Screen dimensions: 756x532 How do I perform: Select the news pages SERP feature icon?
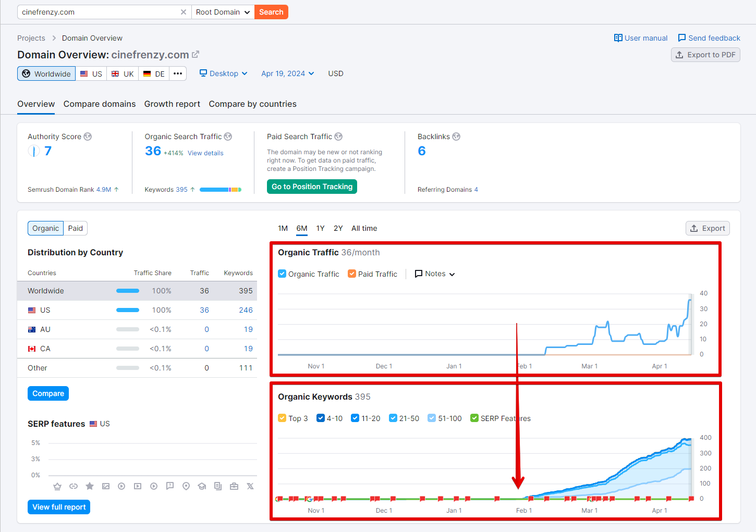coord(218,486)
